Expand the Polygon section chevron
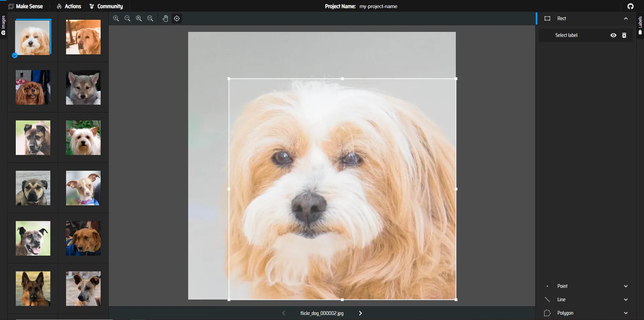The height and width of the screenshot is (320, 644). pyautogui.click(x=626, y=313)
